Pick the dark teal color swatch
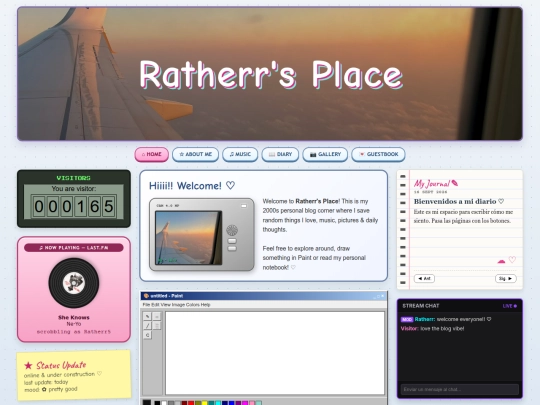This screenshot has width=540, height=405. [x=211, y=403]
